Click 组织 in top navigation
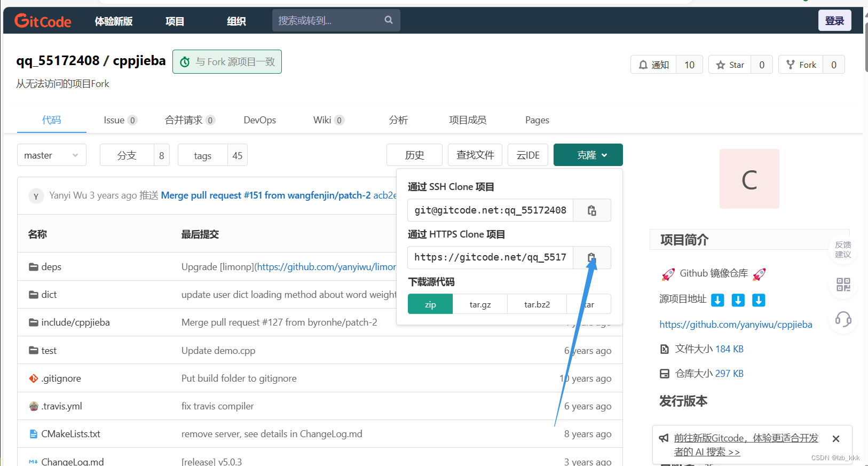The image size is (868, 466). coord(236,21)
